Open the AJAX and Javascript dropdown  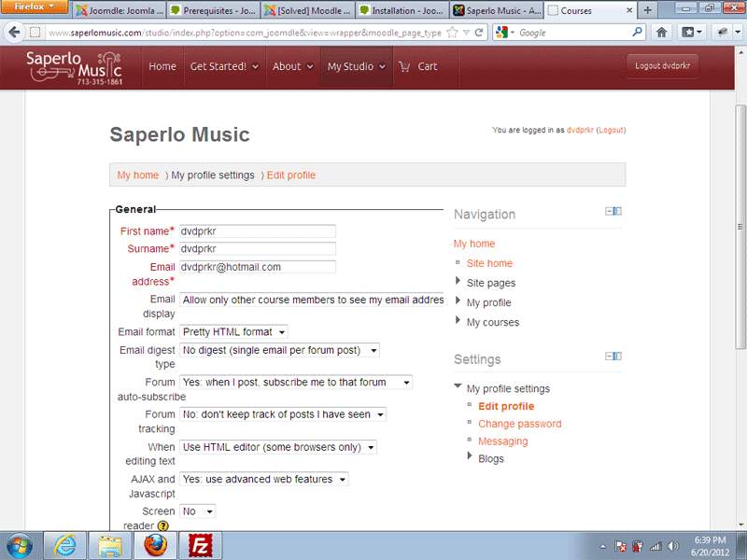coord(263,480)
